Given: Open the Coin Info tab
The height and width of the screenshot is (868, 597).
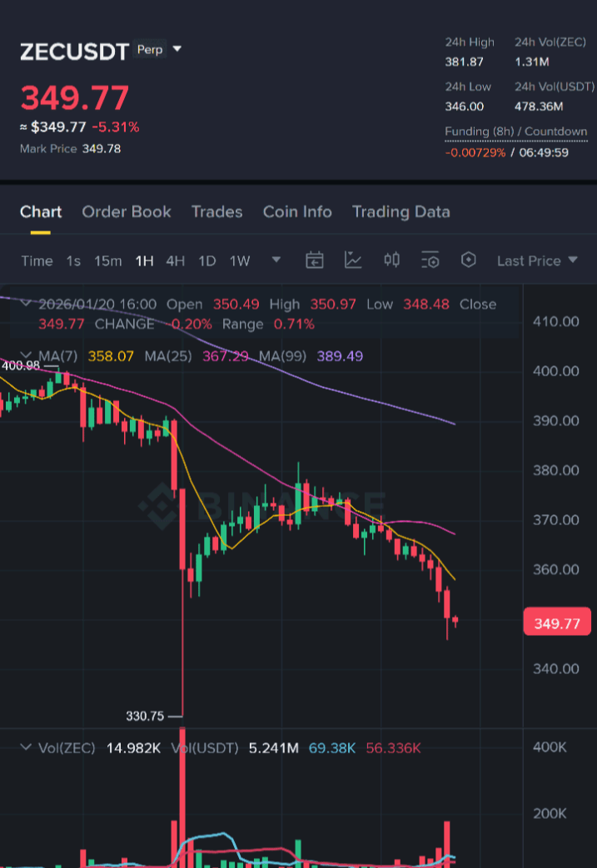Looking at the screenshot, I should [x=297, y=211].
